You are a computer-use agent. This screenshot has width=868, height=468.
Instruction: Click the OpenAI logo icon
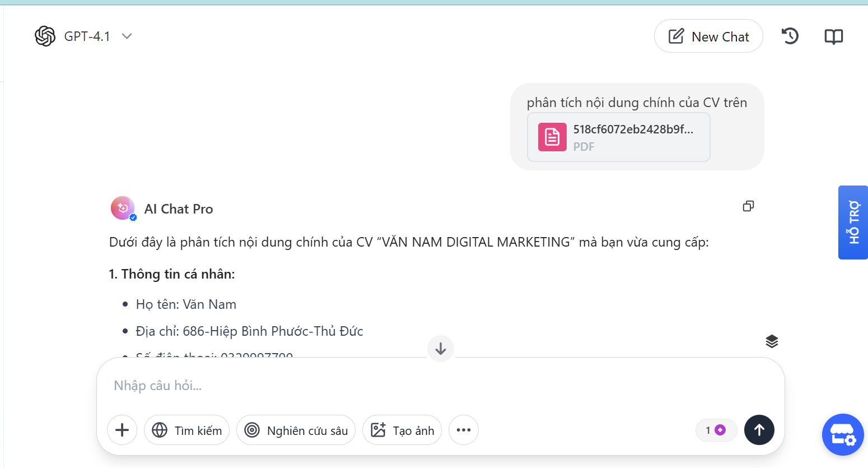[45, 36]
